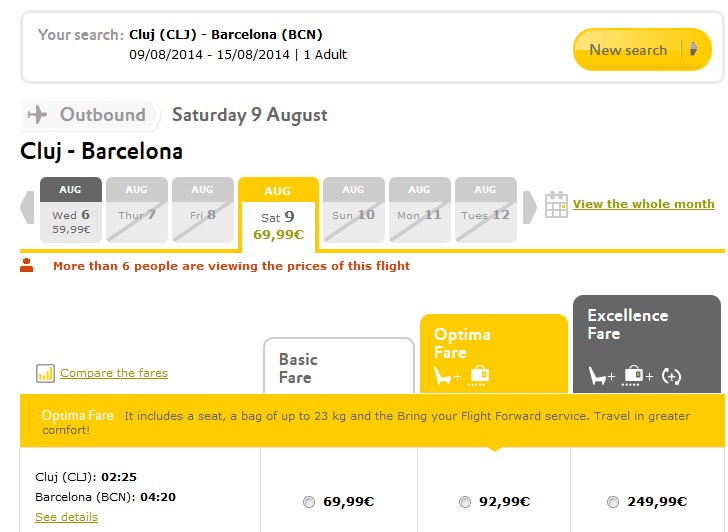The image size is (728, 532).
Task: Click the bar chart icon beside Compare the fares
Action: (x=45, y=373)
